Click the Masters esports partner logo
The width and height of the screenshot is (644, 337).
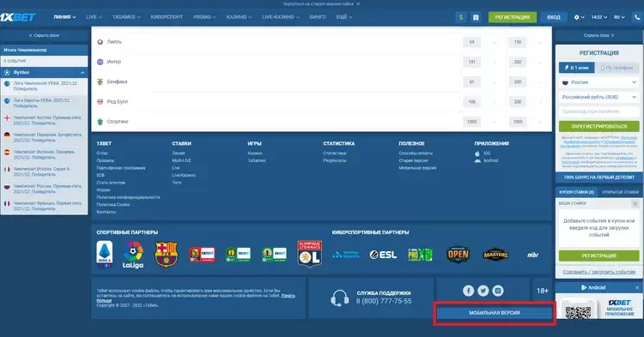tap(495, 255)
